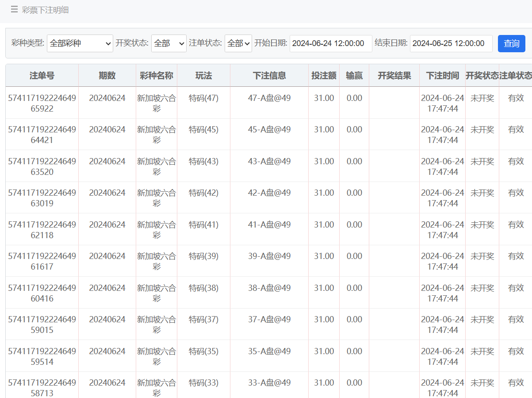Click the hamburger menu icon
532x398 pixels.
click(15, 9)
